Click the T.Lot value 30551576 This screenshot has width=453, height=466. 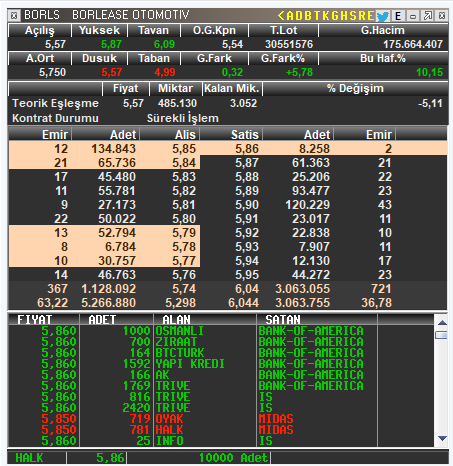click(x=289, y=44)
